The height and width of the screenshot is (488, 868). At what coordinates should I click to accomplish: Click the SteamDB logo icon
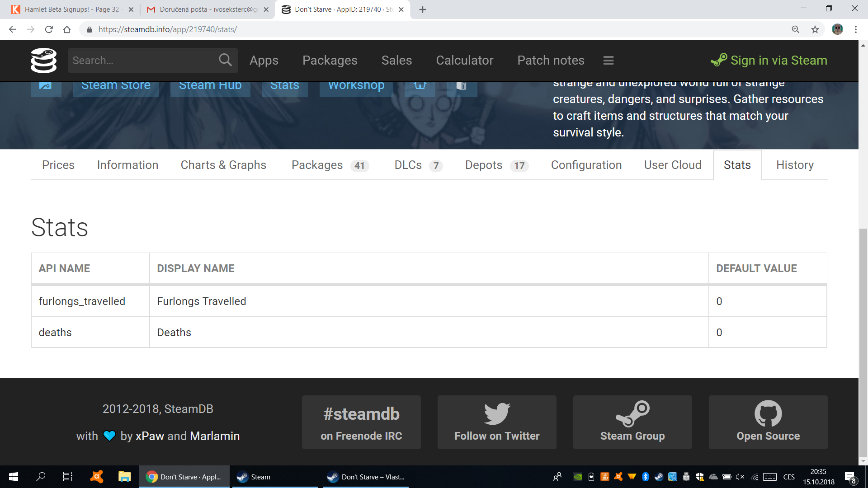(x=43, y=61)
